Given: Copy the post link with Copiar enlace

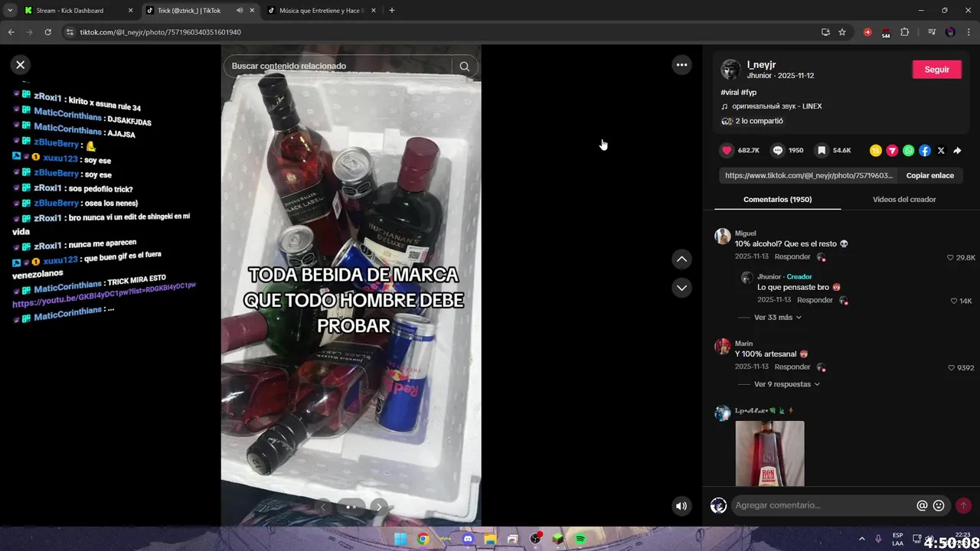Looking at the screenshot, I should (930, 175).
